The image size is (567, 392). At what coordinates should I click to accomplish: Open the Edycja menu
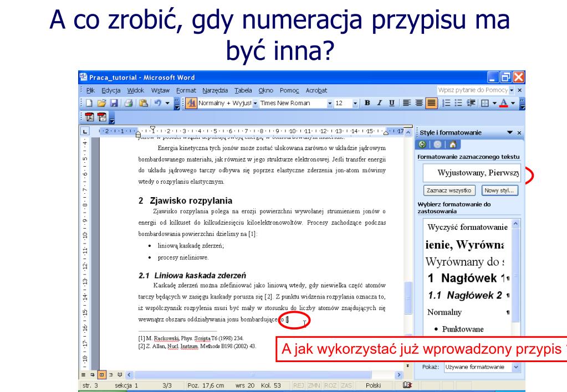(x=111, y=90)
